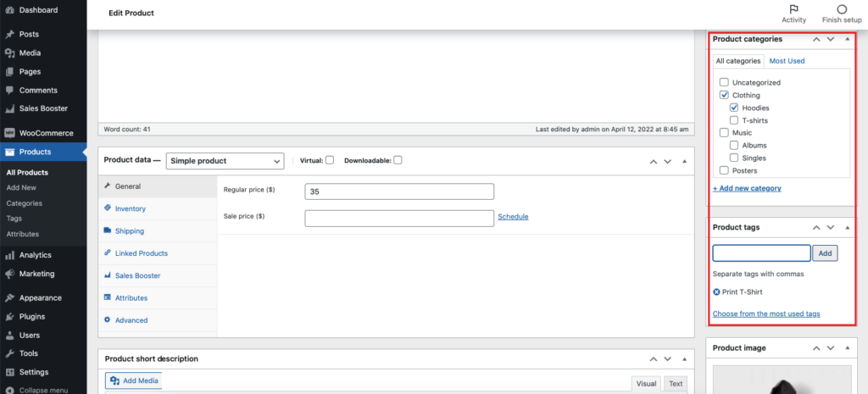
Task: Click the Finish setup circle icon
Action: 841,9
